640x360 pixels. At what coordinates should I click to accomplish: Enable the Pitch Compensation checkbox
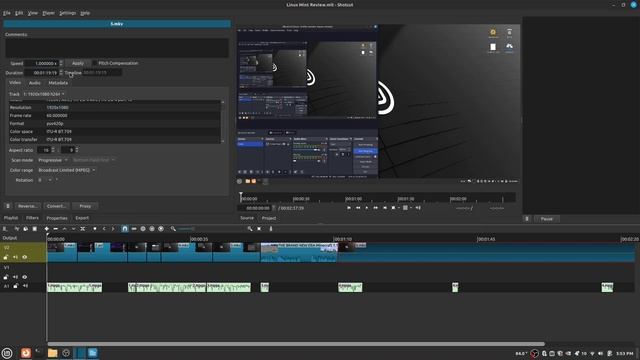tap(95, 63)
